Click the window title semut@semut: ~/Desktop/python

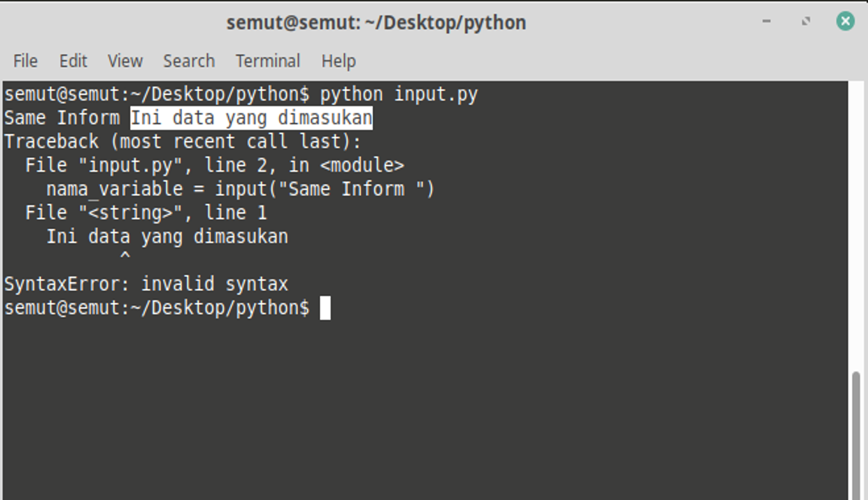376,23
